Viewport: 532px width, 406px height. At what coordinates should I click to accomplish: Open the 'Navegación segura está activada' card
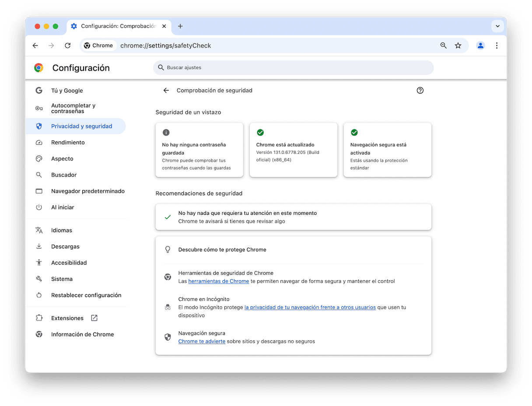[x=388, y=150]
